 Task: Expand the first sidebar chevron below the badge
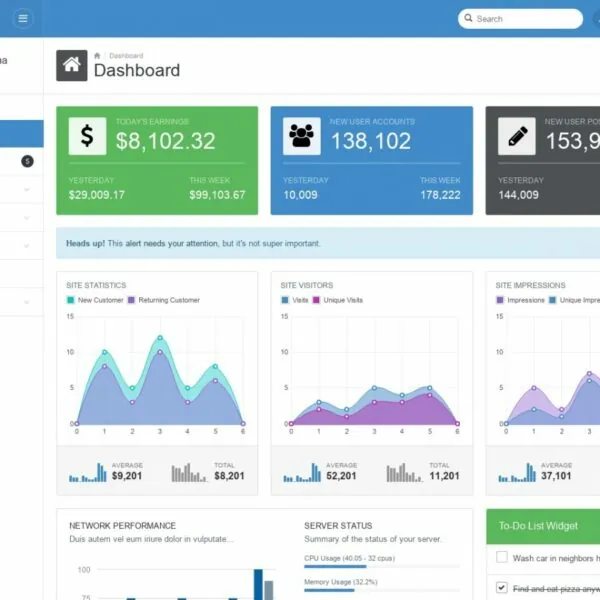(26, 189)
